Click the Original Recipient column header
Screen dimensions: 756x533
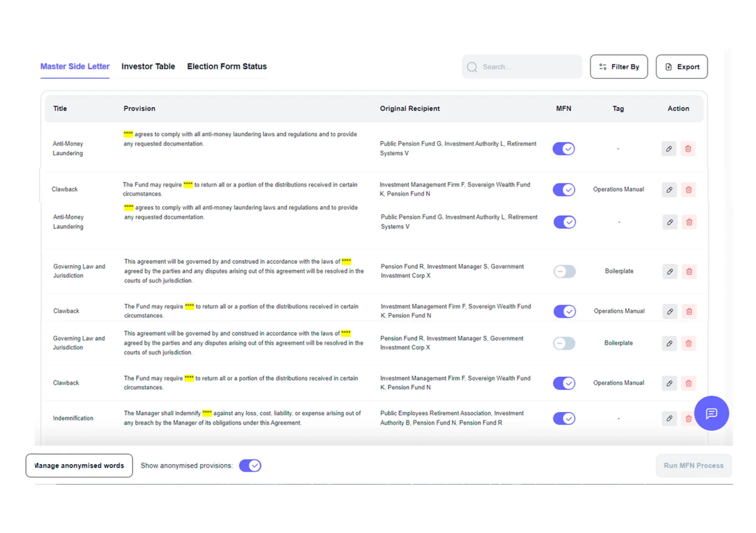tap(410, 109)
